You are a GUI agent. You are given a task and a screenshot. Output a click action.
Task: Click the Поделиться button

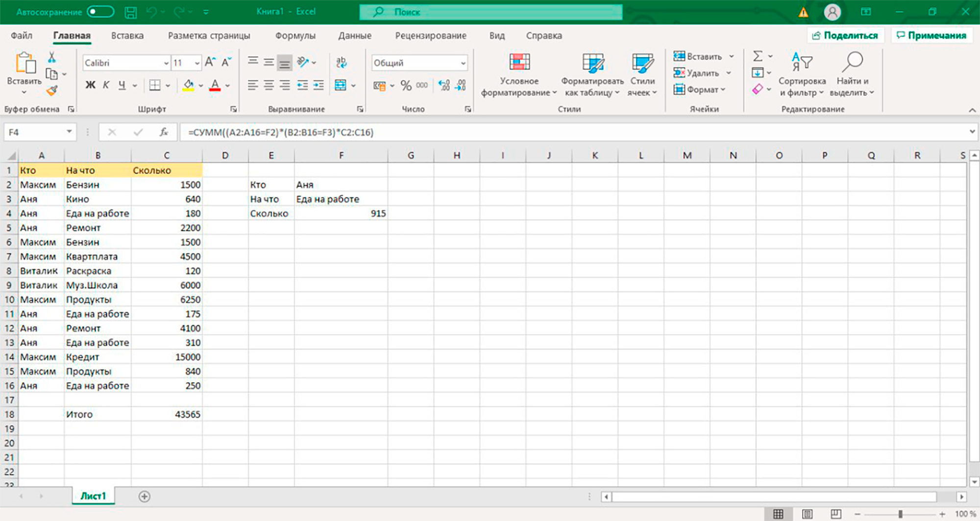[x=845, y=35]
